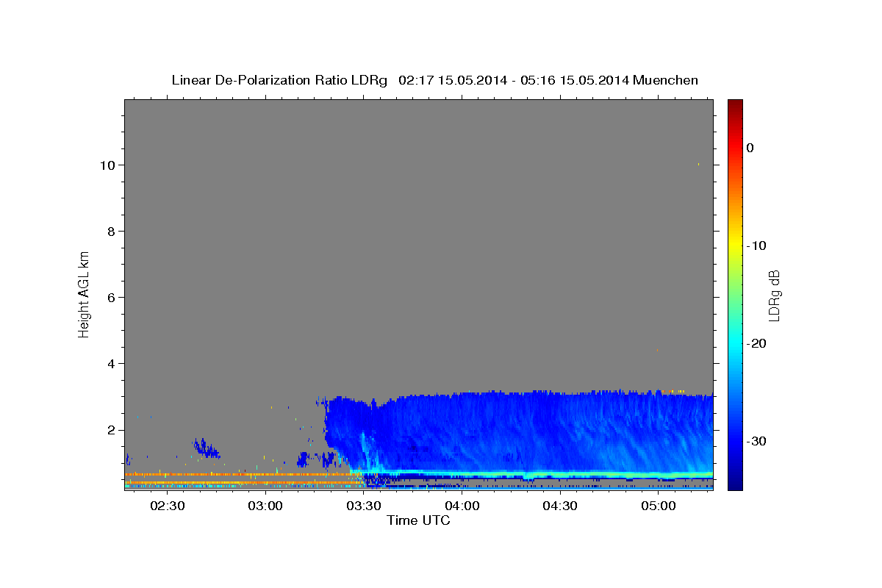The image size is (882, 588).
Task: Click the Time UTC axis title
Action: [x=418, y=520]
